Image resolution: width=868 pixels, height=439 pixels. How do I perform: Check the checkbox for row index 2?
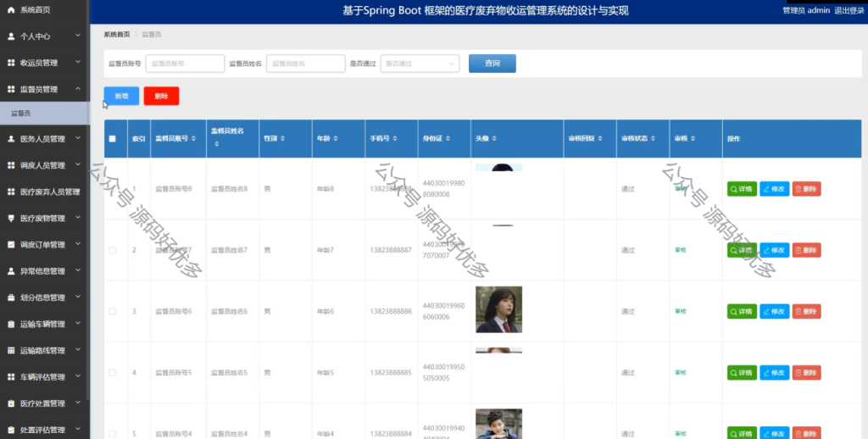pos(113,250)
